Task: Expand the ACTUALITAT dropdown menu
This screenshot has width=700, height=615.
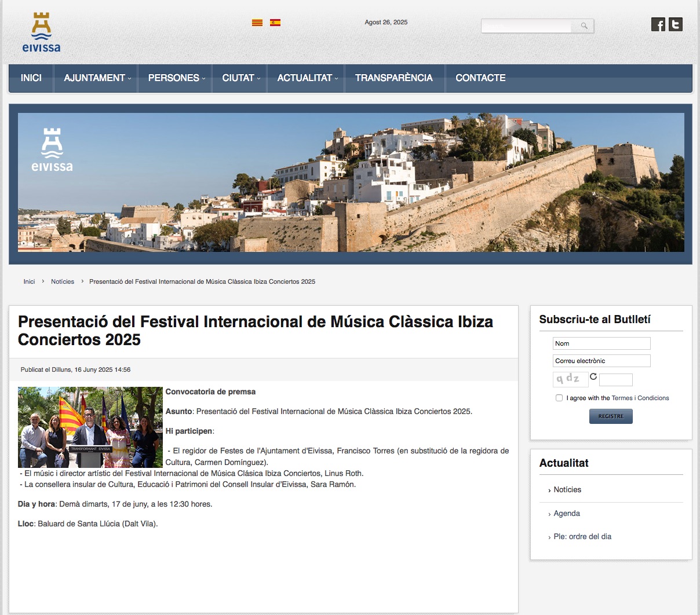Action: pos(307,78)
